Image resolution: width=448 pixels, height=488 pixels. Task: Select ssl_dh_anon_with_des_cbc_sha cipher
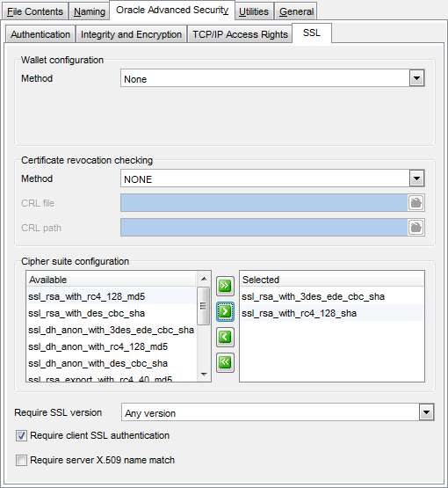112,363
